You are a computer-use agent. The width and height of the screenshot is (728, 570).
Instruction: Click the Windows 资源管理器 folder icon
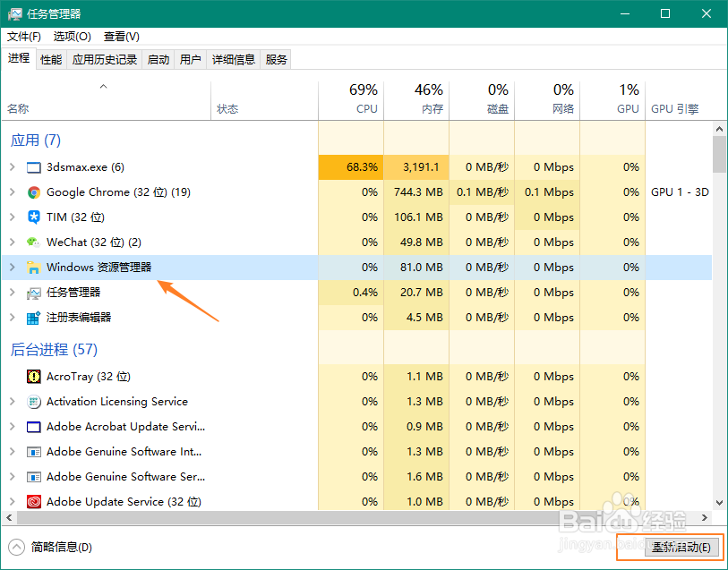[33, 268]
